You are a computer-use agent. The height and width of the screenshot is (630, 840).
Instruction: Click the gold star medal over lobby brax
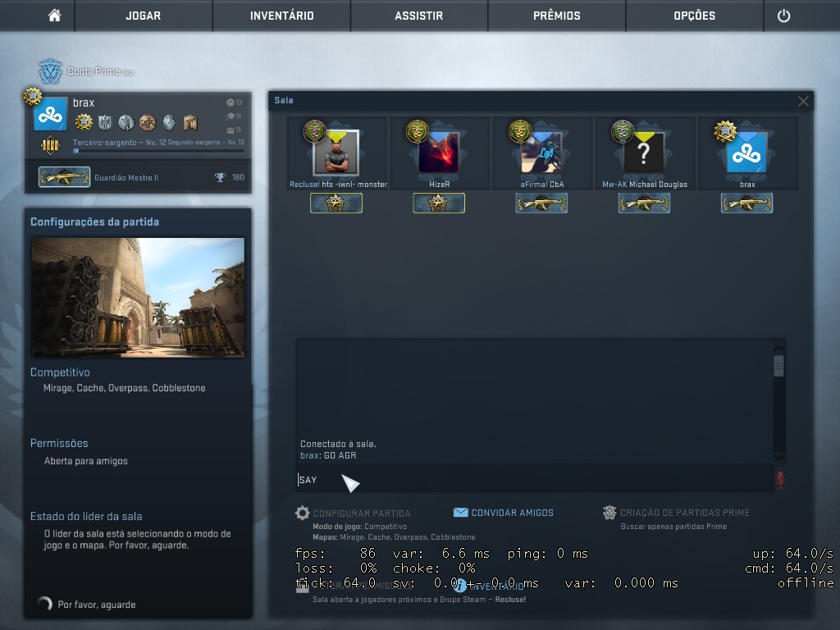pyautogui.click(x=725, y=131)
